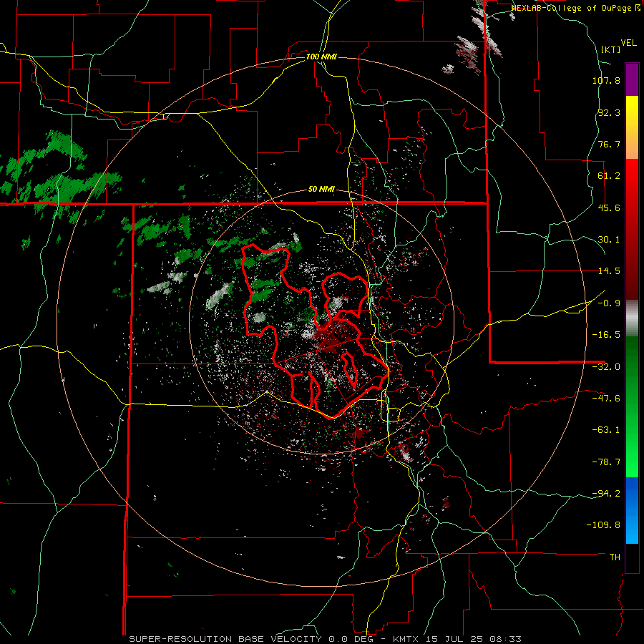The height and width of the screenshot is (644, 644).
Task: Click the -78.7 velocity scale value
Action: [x=606, y=462]
